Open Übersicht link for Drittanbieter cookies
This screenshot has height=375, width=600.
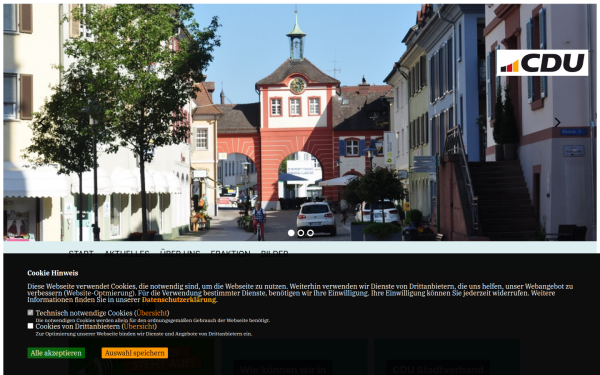click(139, 326)
